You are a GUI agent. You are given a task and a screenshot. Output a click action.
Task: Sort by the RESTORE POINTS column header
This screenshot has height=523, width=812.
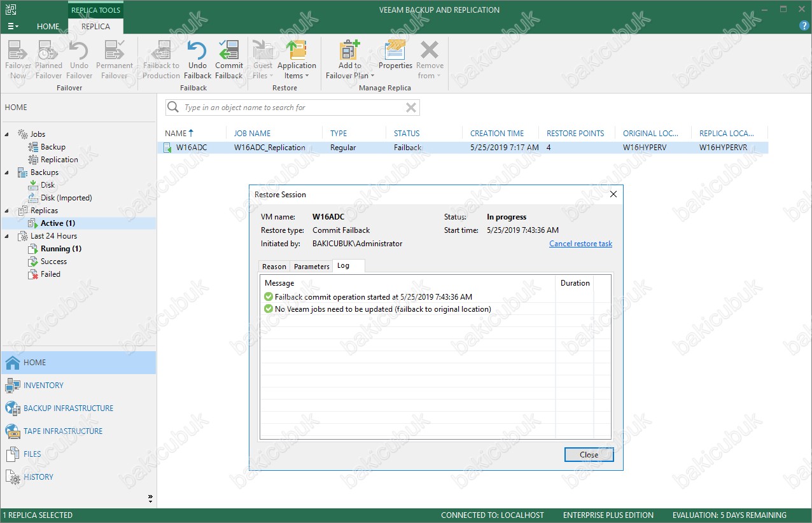click(575, 134)
